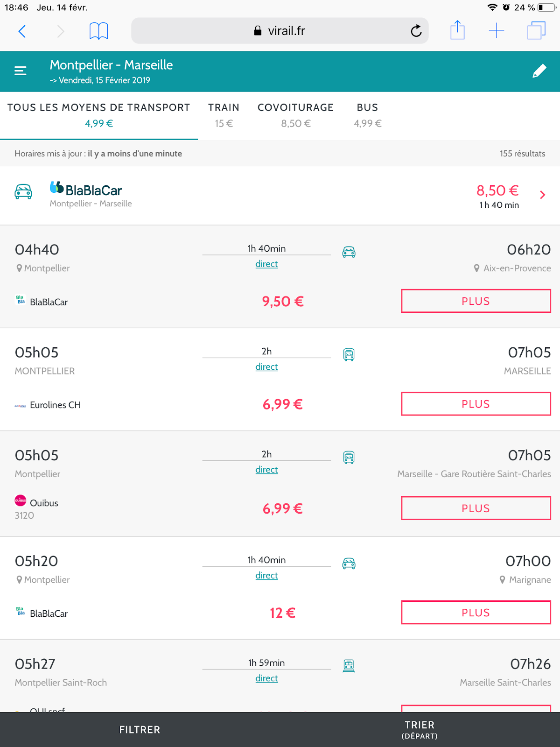This screenshot has width=560, height=747.
Task: Open a new tab with plus icon
Action: coord(497,31)
